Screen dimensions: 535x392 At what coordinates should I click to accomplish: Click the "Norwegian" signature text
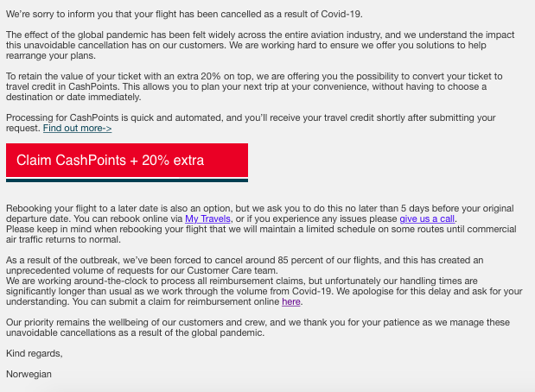coord(29,374)
